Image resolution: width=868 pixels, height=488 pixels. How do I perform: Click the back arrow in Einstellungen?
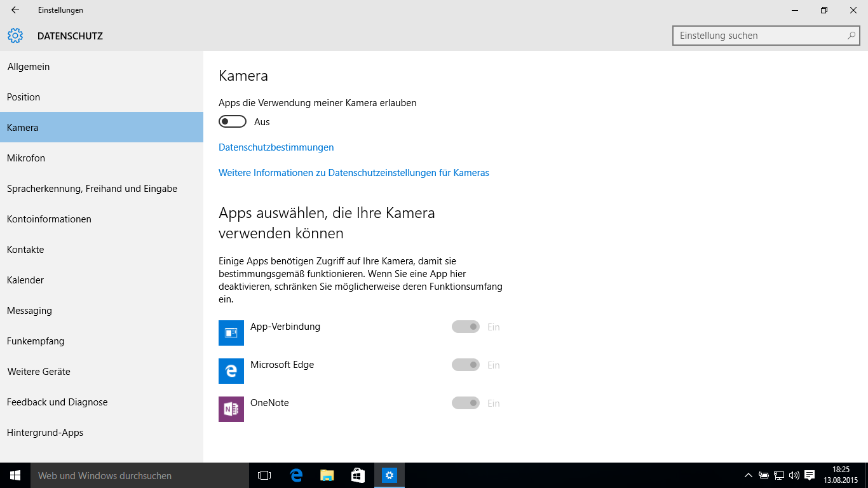[x=15, y=10]
